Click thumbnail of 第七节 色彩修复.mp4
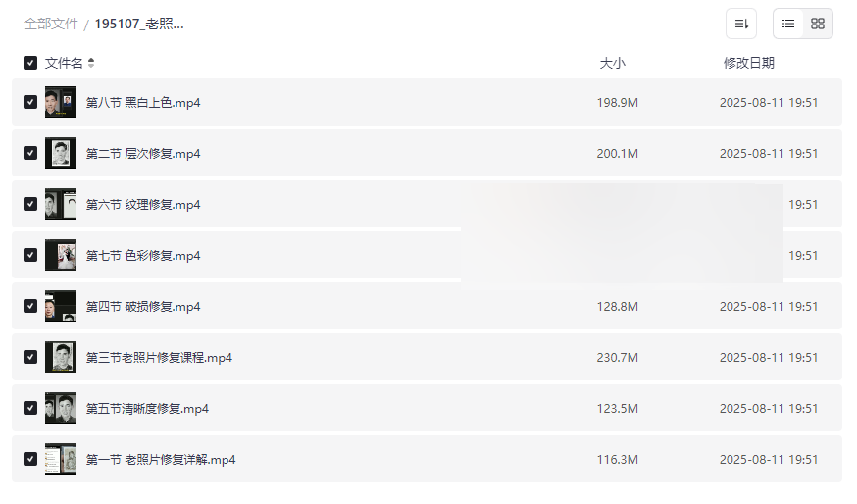The width and height of the screenshot is (857, 504). point(61,255)
